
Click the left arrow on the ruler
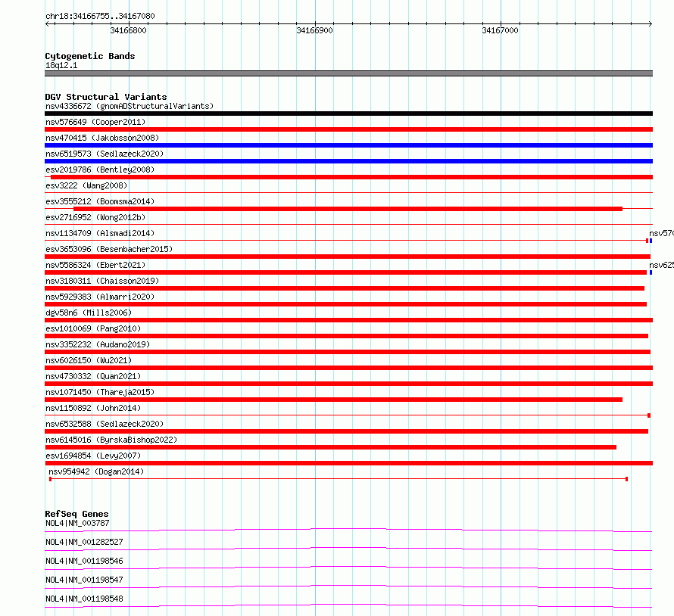pyautogui.click(x=48, y=23)
